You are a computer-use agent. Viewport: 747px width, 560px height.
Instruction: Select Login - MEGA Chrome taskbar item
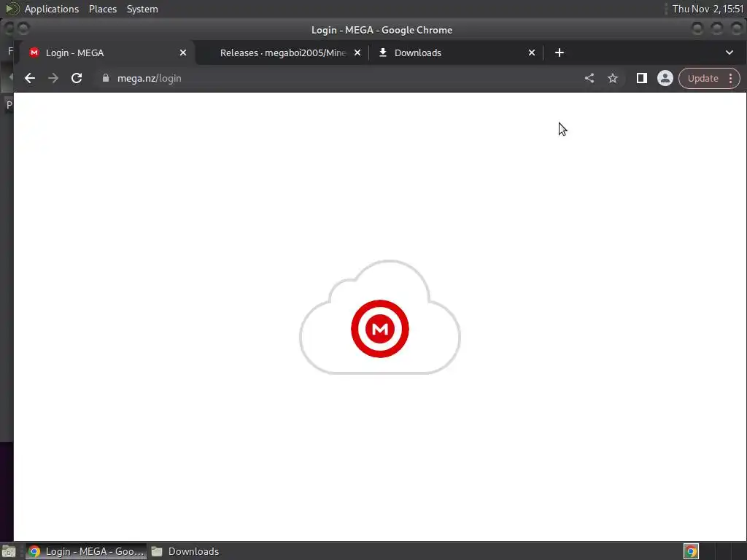pyautogui.click(x=86, y=551)
